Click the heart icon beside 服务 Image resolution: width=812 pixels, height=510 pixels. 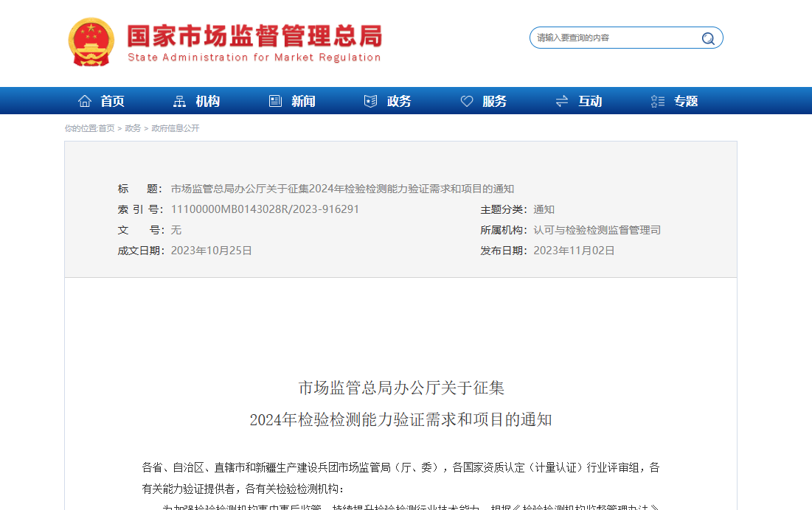click(467, 101)
